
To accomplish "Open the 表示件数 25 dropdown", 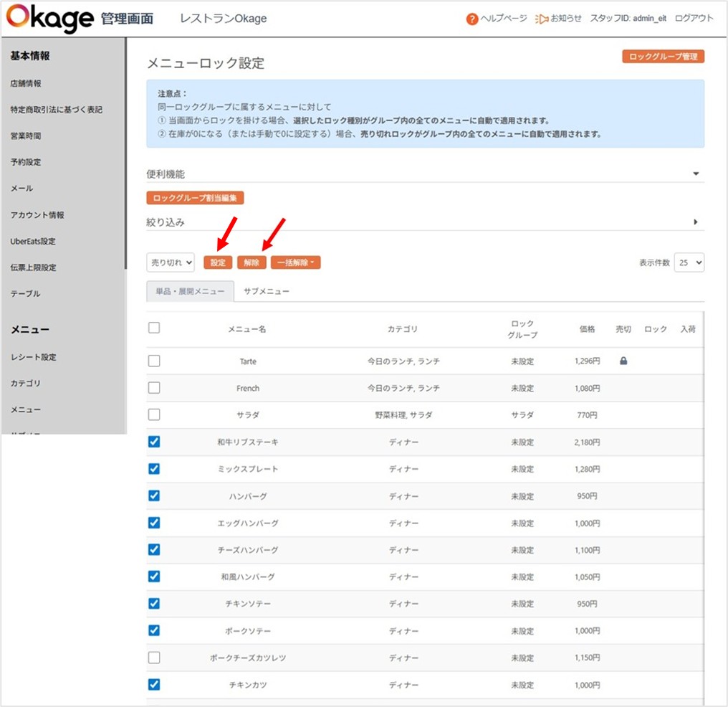I will (x=689, y=263).
